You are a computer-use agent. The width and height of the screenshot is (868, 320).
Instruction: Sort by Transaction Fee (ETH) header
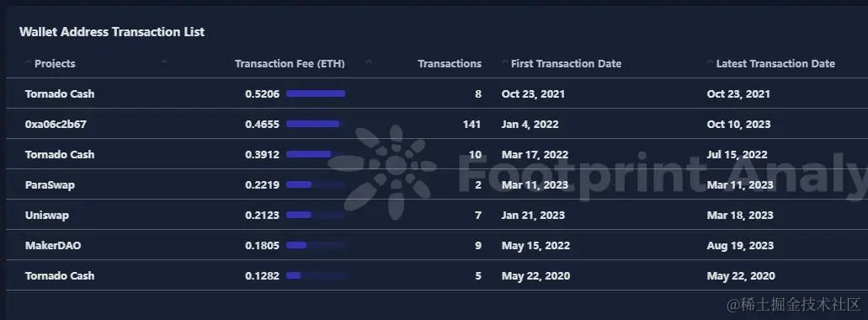tap(290, 64)
